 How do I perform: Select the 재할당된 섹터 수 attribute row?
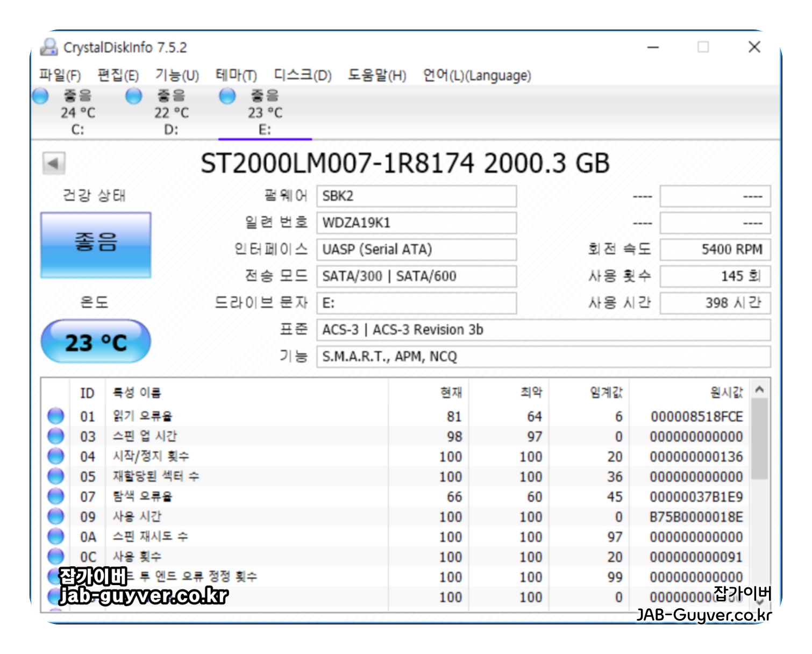tap(396, 477)
